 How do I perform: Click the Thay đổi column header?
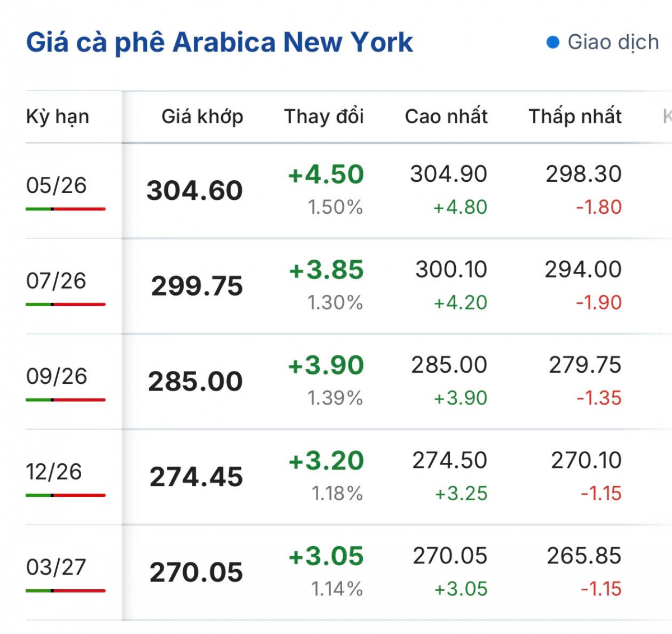click(324, 116)
